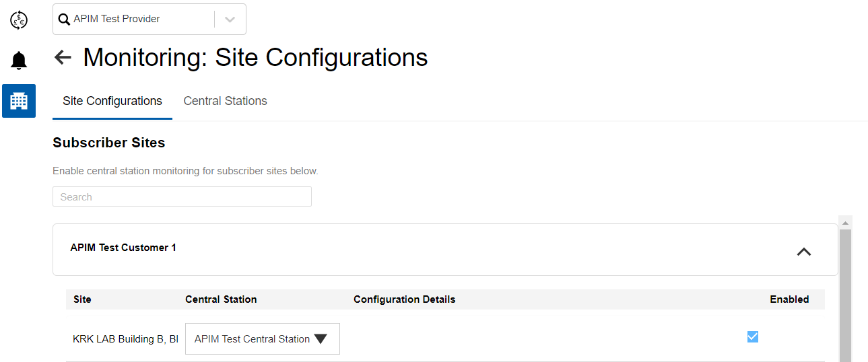Collapse the APIM Test Customer 1 section
The width and height of the screenshot is (868, 362).
[x=803, y=252]
